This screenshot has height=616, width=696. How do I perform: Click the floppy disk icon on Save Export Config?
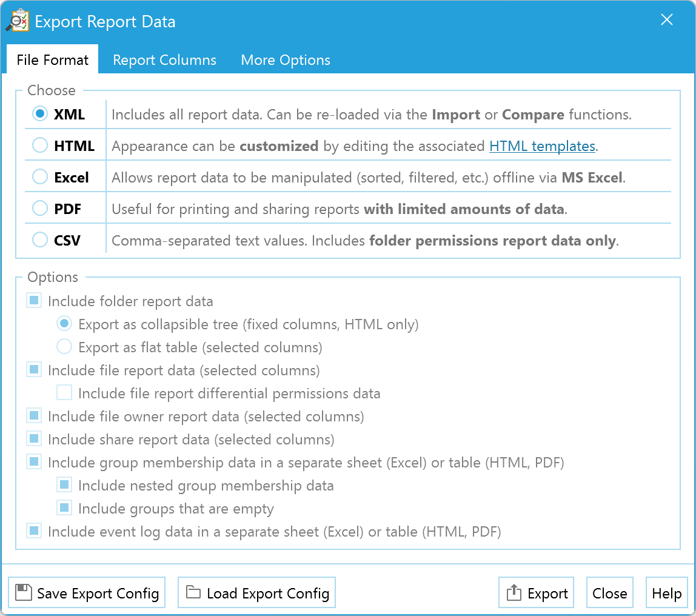[x=22, y=592]
